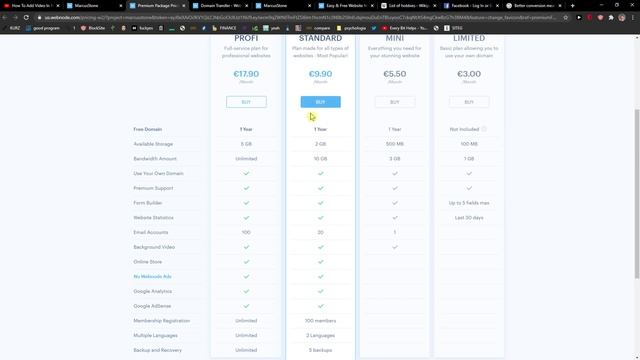
Task: Click 'Up to 5 fields max' cell
Action: pyautogui.click(x=469, y=203)
